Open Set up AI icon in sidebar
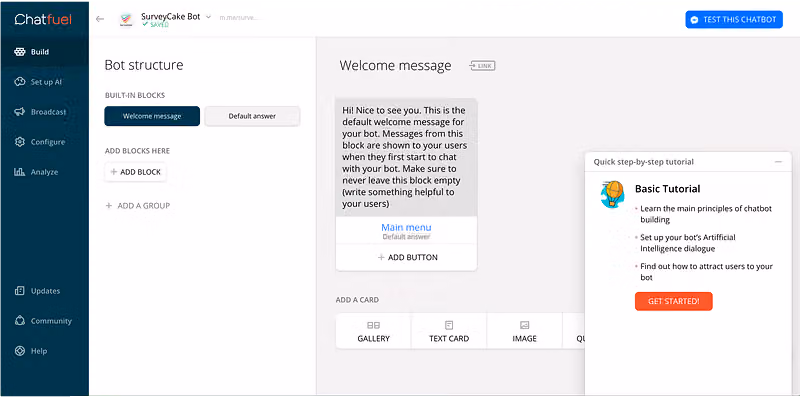Viewport: 800px width, 397px height. pyautogui.click(x=19, y=82)
